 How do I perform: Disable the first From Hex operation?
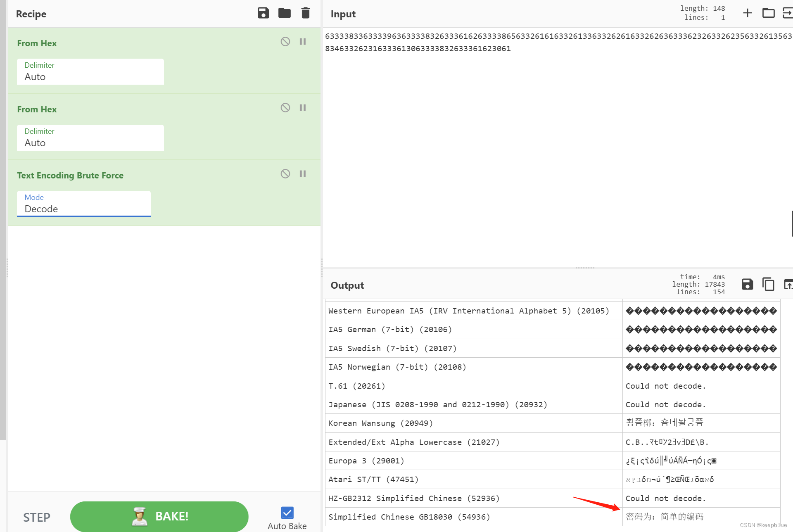285,42
